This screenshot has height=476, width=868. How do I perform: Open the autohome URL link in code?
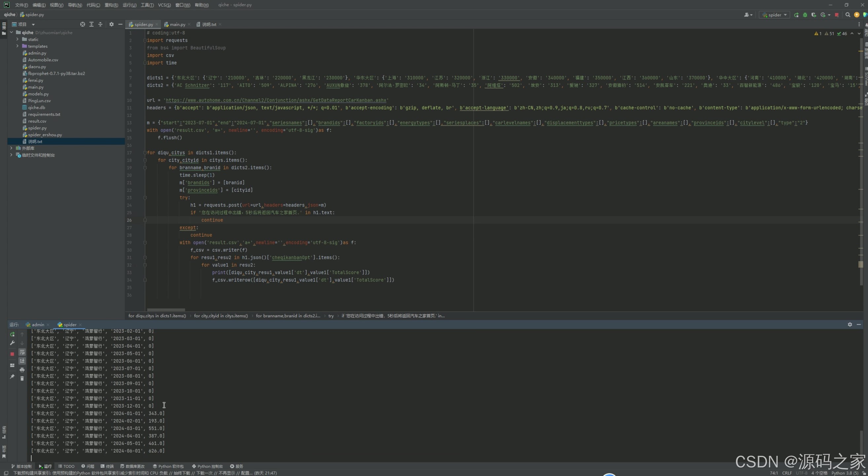[x=276, y=100]
